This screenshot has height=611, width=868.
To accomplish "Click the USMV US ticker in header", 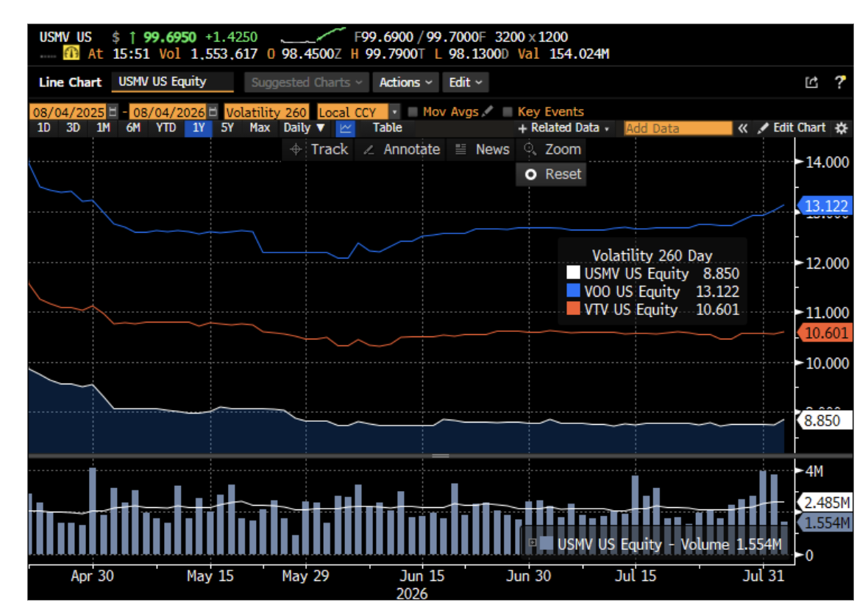I will pyautogui.click(x=65, y=37).
